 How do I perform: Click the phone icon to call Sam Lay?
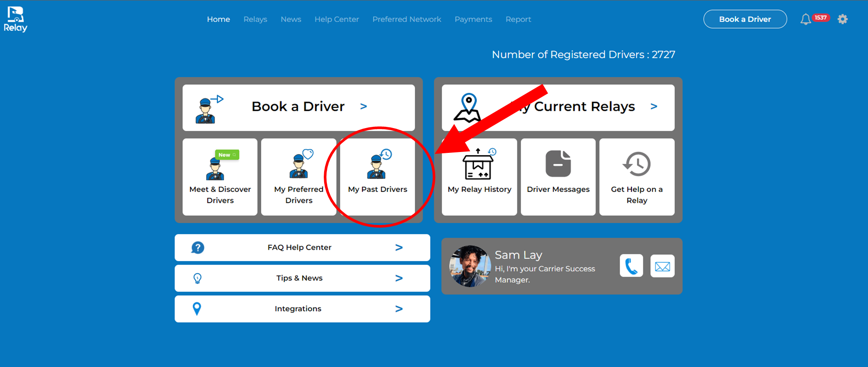click(631, 266)
